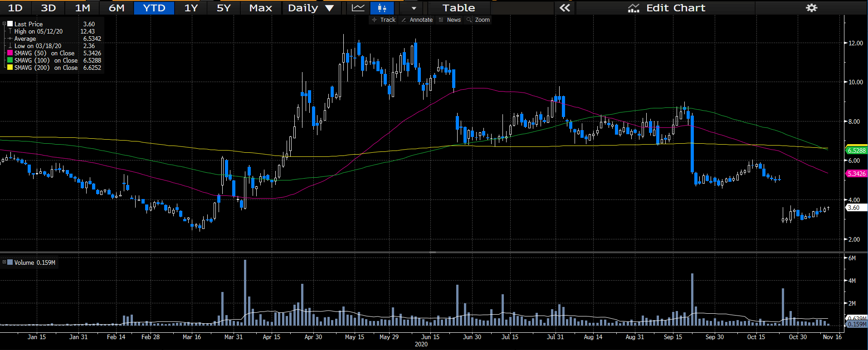
Task: Click the Track crosshair tool
Action: coord(384,19)
